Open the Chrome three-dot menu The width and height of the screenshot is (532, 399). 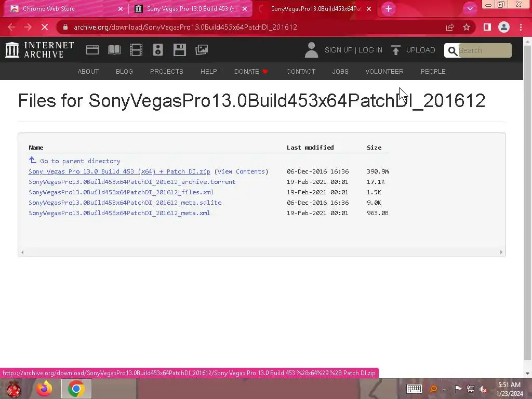point(521,27)
